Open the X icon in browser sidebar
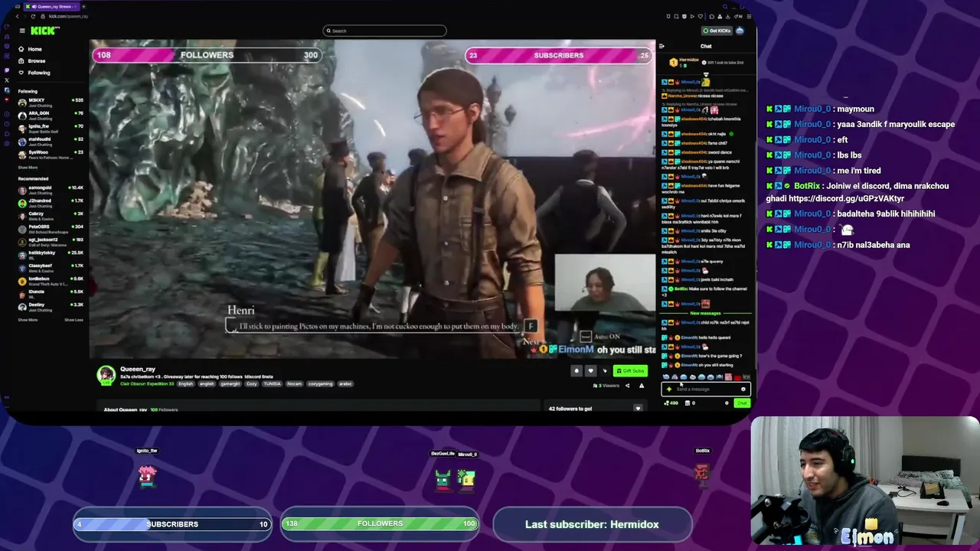 pos(6,80)
